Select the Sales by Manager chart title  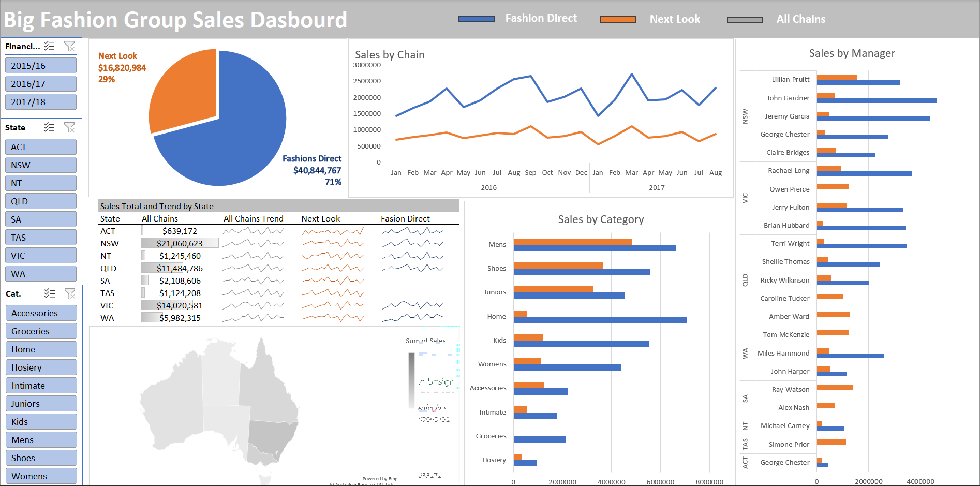click(x=852, y=53)
